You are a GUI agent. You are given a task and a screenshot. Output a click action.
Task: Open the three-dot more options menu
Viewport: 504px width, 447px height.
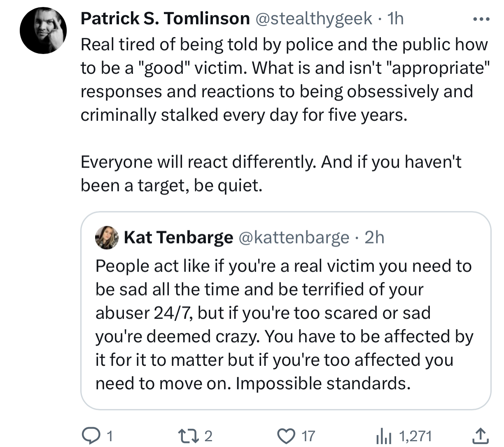[x=481, y=19]
